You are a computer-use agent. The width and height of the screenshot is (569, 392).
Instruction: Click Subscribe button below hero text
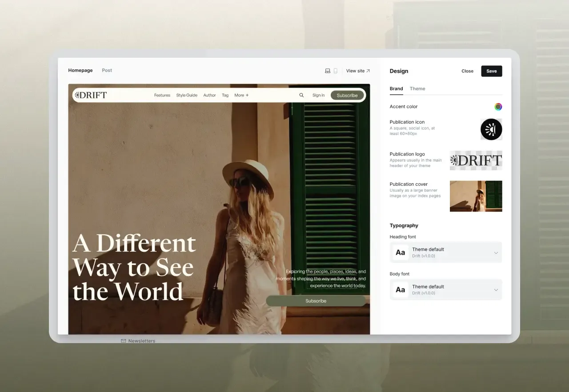(316, 301)
